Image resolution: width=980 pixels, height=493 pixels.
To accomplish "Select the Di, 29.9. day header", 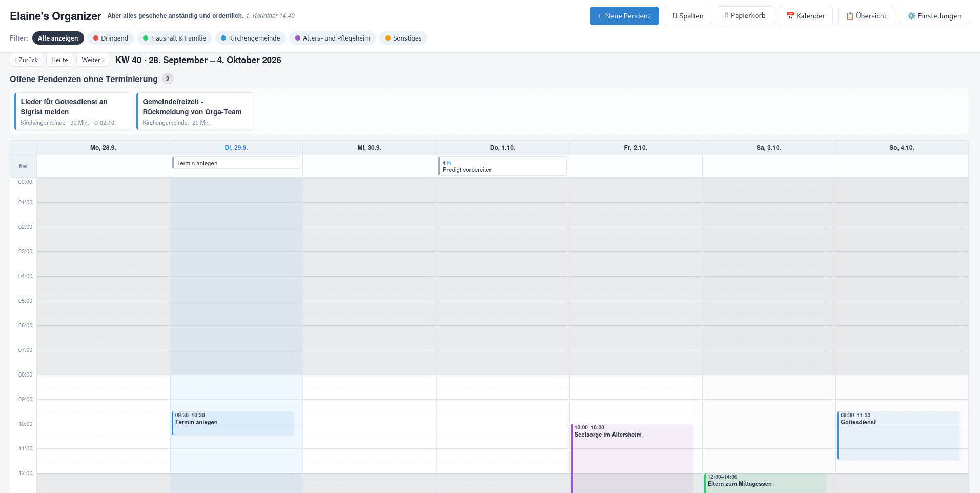I will (236, 148).
